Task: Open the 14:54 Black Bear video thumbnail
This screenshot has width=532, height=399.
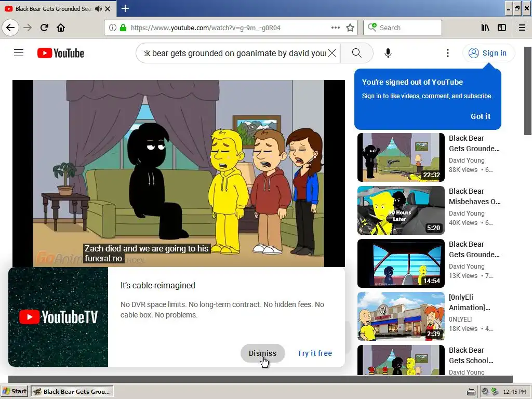Action: pyautogui.click(x=401, y=263)
